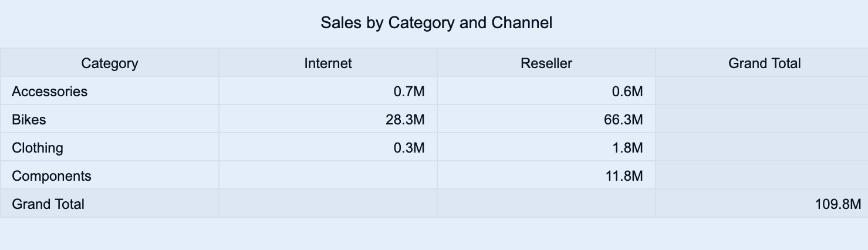Click Accessories Reseller value 0.6M
This screenshot has width=868, height=250.
tap(627, 92)
